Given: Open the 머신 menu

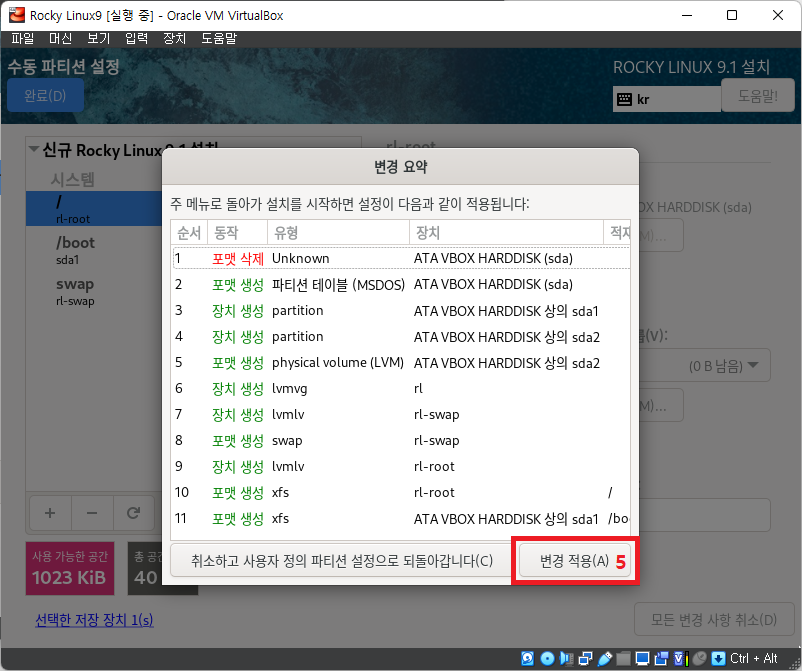Looking at the screenshot, I should (x=60, y=38).
